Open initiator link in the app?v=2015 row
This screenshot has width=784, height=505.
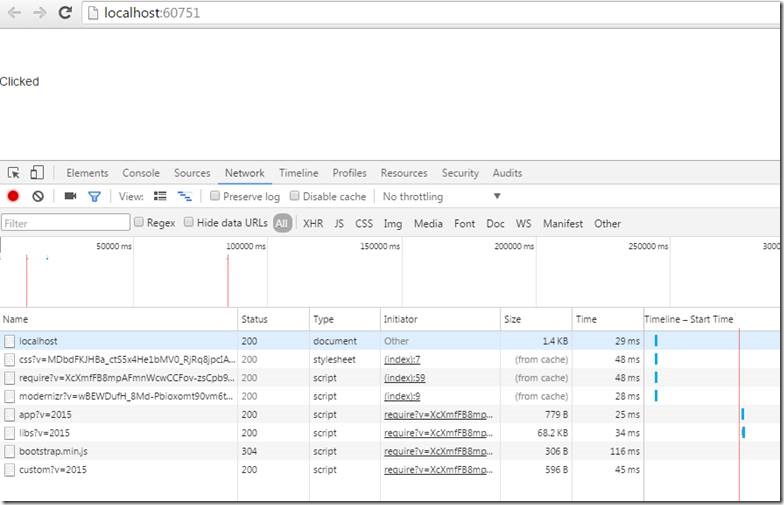click(438, 414)
